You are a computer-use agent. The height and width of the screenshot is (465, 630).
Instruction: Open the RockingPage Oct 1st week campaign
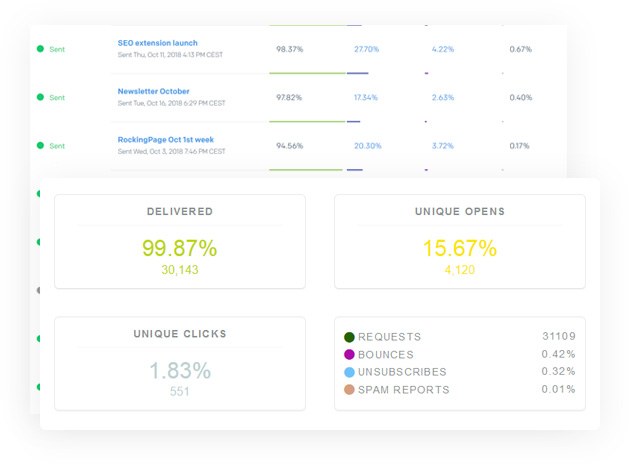(165, 140)
